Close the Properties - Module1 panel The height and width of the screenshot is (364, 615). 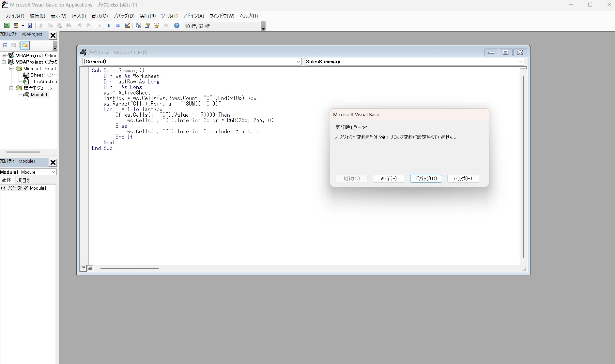53,162
